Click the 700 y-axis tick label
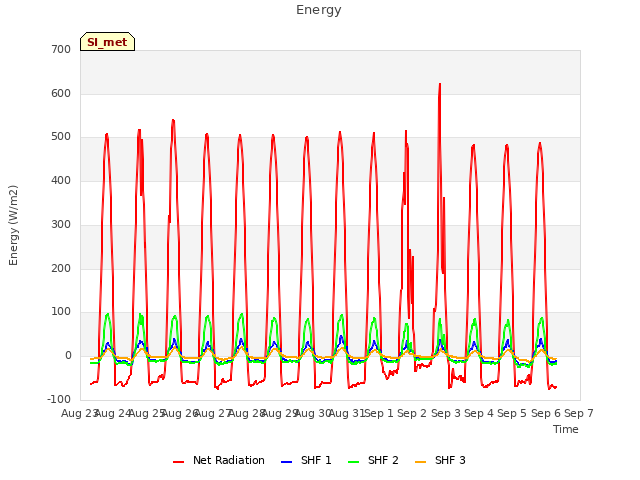The image size is (640, 480). tap(61, 49)
